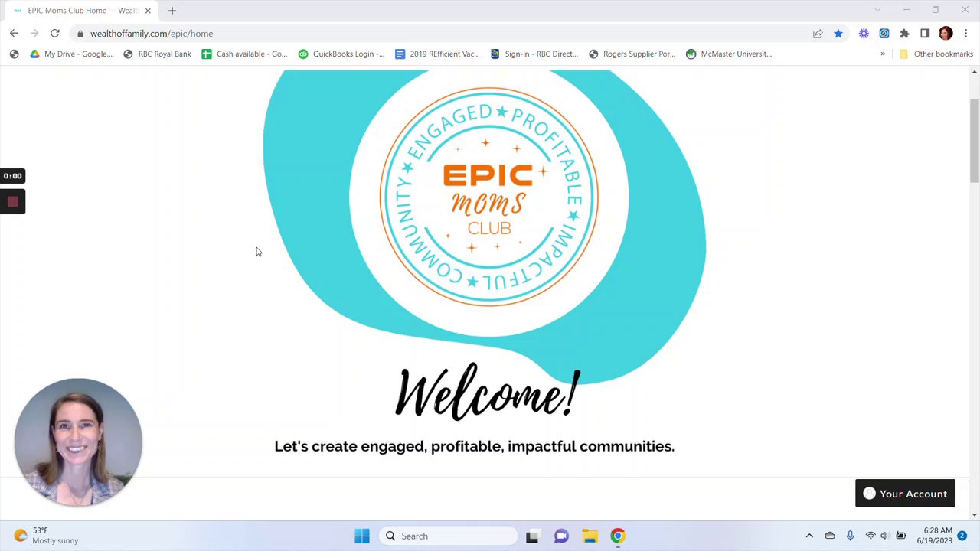Open the Extensions puzzle menu
Image resolution: width=980 pixels, height=551 pixels.
(x=905, y=34)
